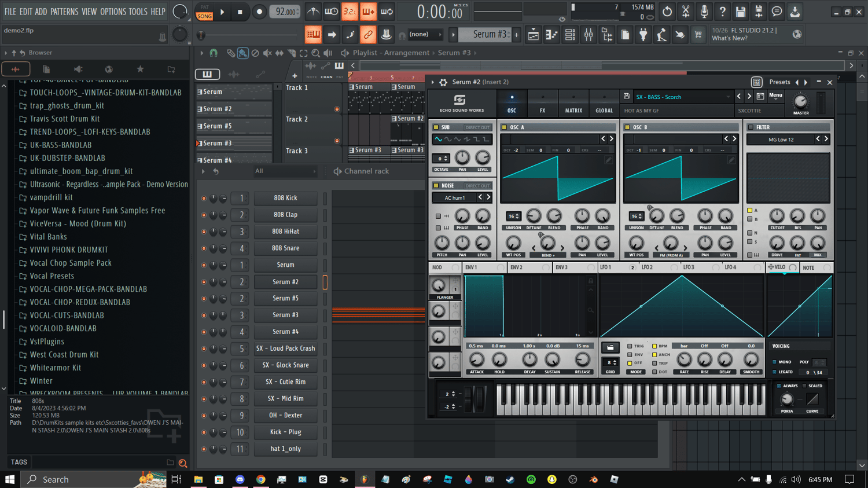Save preset icon in Serum
868x488 pixels.
(x=626, y=96)
